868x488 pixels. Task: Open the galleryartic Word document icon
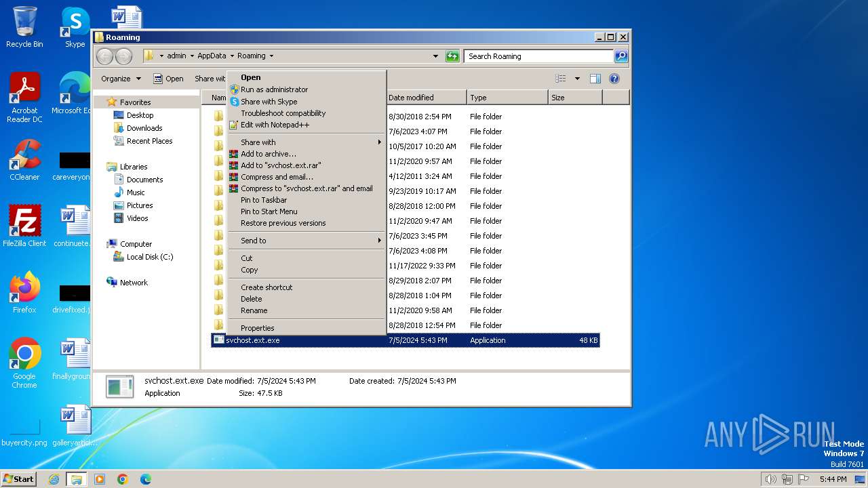tap(75, 426)
